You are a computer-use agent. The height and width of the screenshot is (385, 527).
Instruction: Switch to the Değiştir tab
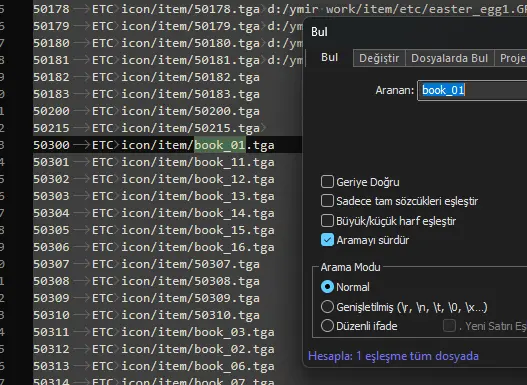click(379, 58)
